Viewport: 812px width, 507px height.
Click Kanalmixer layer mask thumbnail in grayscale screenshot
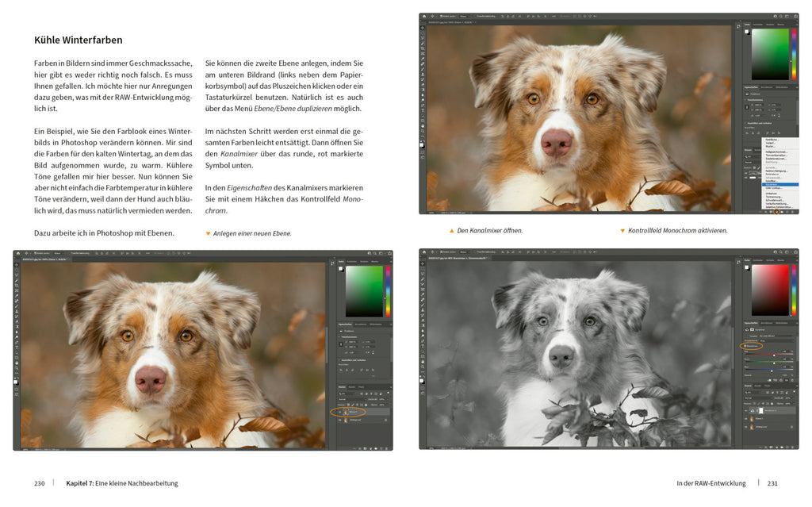point(762,411)
